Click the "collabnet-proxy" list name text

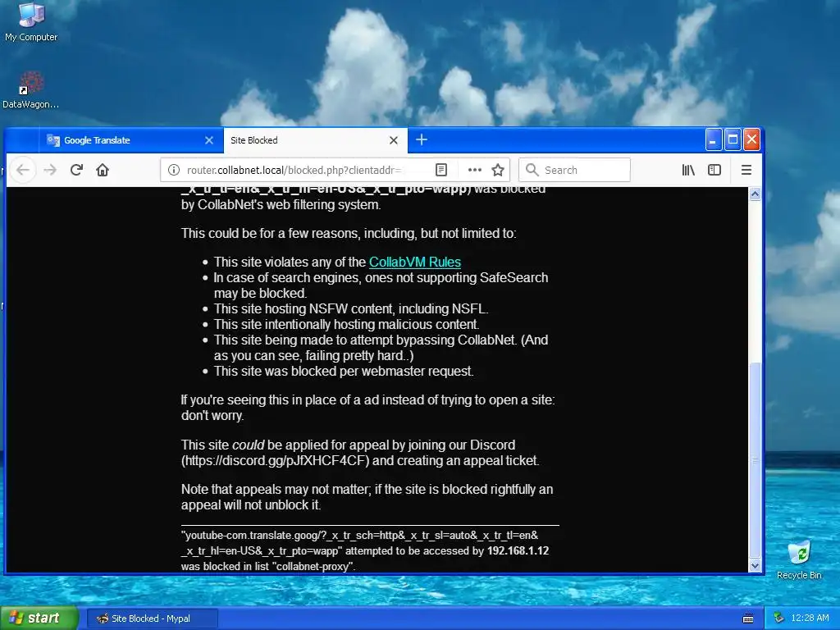[313, 566]
